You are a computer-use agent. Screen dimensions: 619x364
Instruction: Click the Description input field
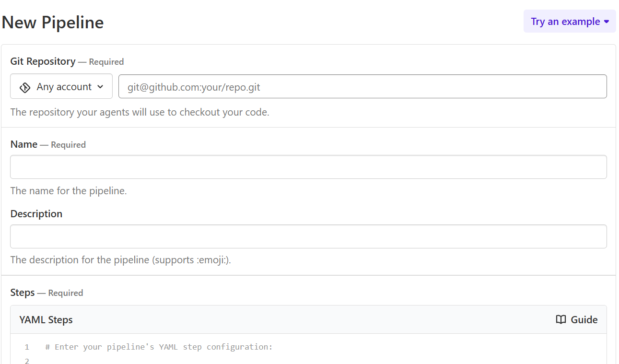(x=308, y=236)
